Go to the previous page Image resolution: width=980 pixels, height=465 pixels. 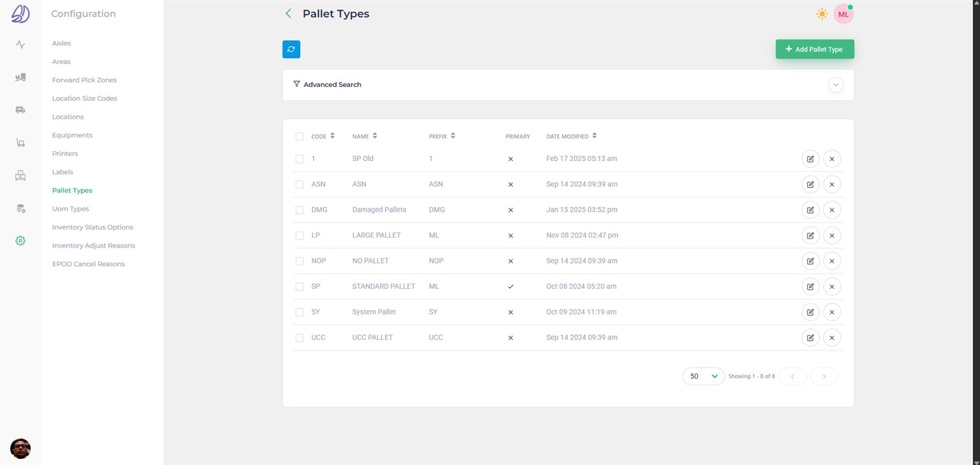tap(793, 376)
